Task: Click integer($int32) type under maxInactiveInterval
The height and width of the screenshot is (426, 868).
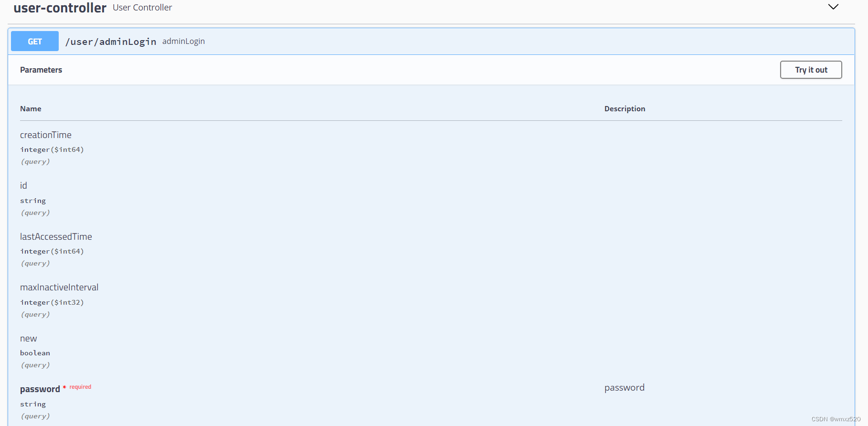Action: tap(52, 302)
